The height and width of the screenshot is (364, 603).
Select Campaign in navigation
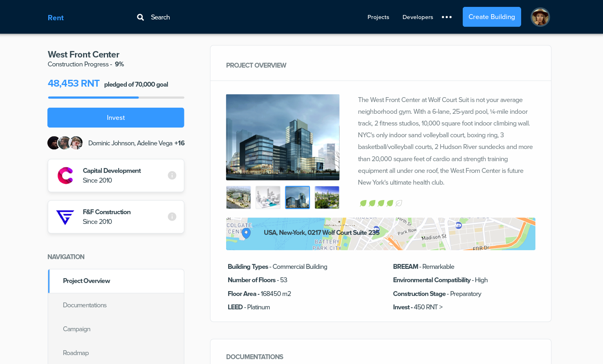[116, 329]
